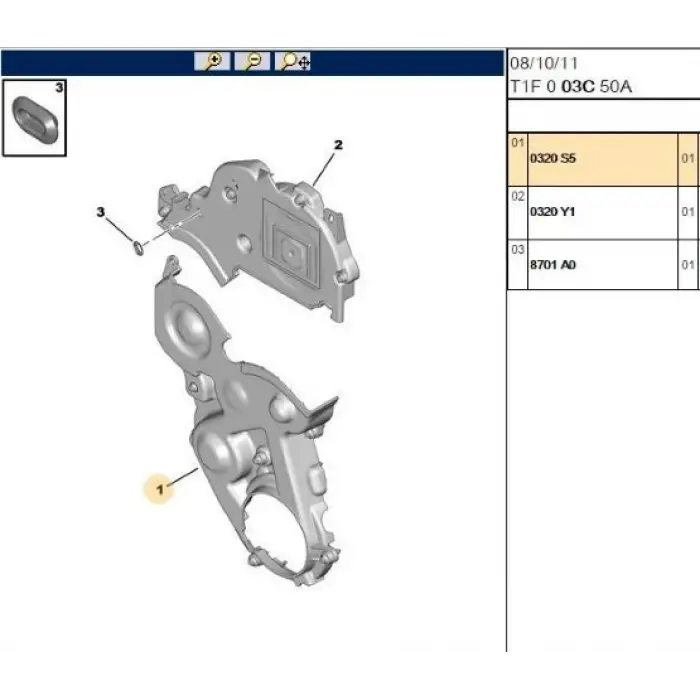Select part number 0320 Y1

point(552,212)
